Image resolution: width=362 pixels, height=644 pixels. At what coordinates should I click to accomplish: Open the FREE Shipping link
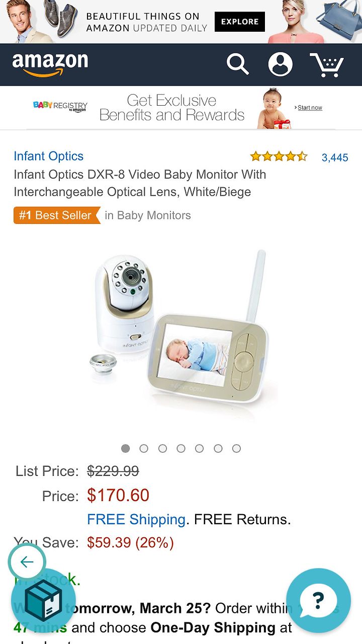[x=136, y=519]
